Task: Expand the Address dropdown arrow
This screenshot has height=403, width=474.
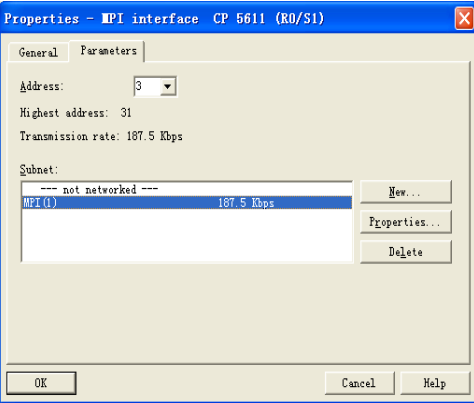Action: point(168,87)
